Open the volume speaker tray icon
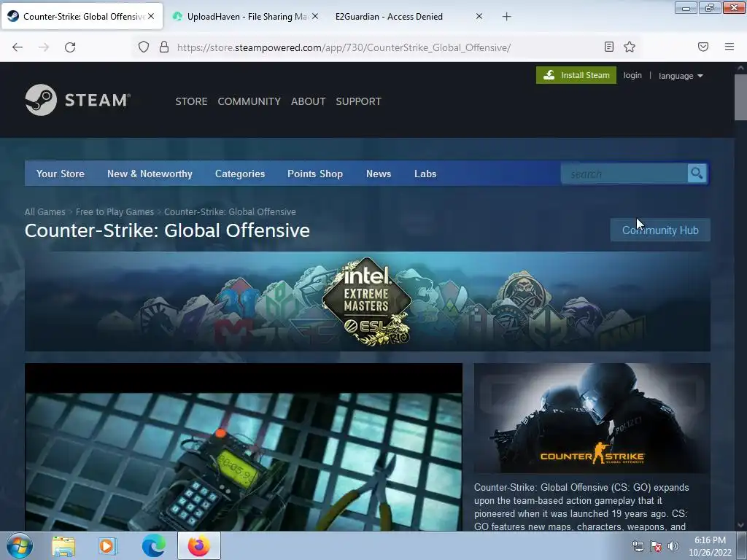 coord(673,546)
